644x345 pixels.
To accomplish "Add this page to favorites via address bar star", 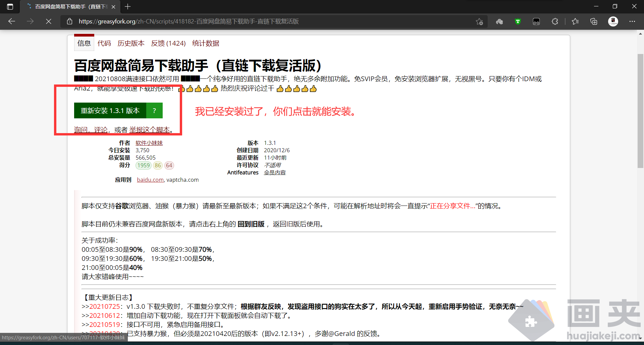I will (479, 21).
